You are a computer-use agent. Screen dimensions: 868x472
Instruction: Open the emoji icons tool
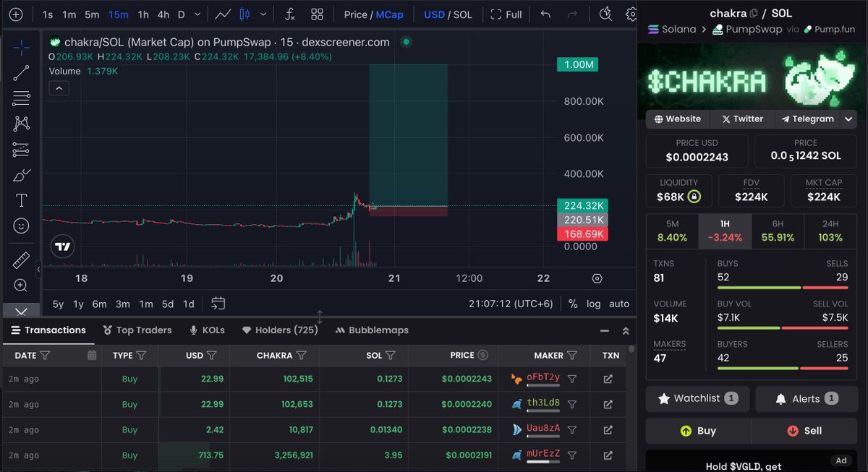(x=21, y=226)
